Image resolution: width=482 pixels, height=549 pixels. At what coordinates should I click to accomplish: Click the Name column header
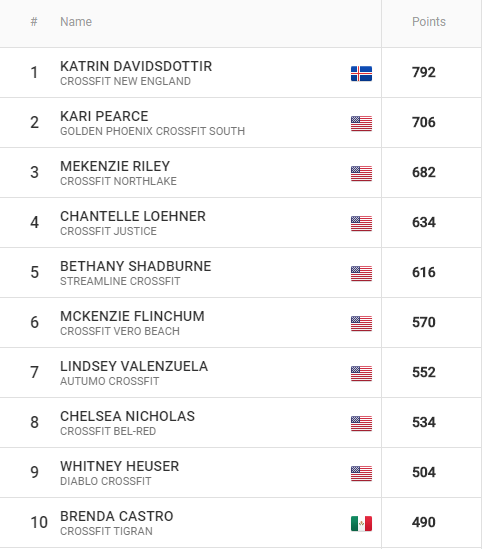click(76, 22)
